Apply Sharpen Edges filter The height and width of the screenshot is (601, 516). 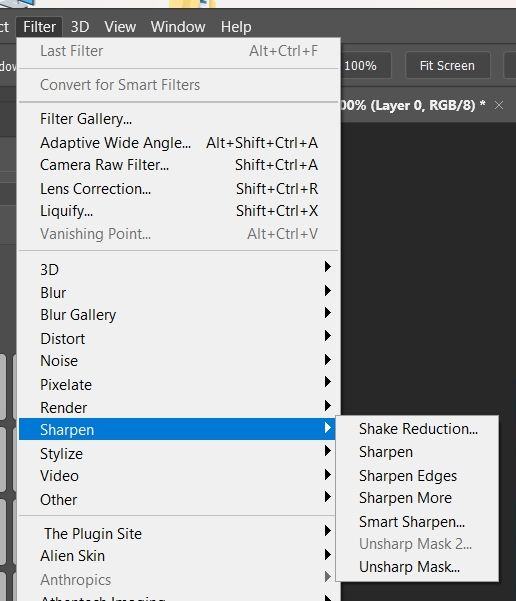click(417, 476)
